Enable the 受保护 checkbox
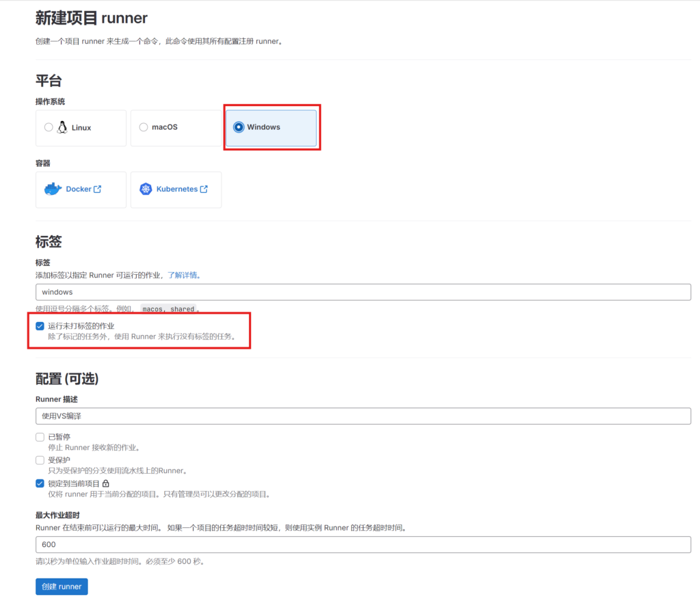 point(40,460)
